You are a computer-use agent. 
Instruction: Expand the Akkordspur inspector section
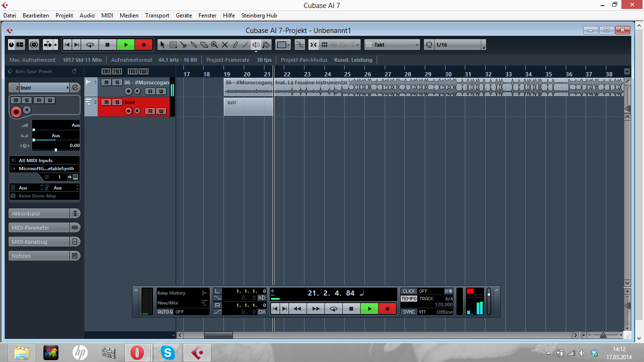click(x=44, y=214)
